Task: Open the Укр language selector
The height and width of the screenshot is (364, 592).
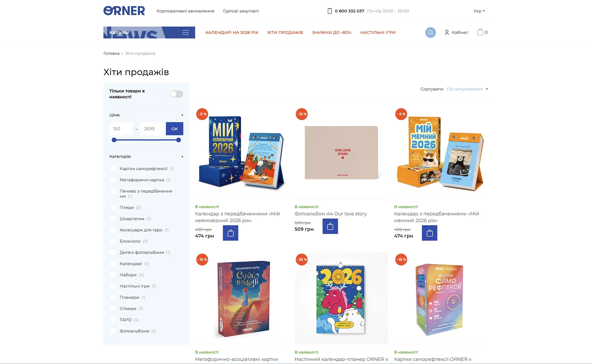Action: click(x=479, y=11)
